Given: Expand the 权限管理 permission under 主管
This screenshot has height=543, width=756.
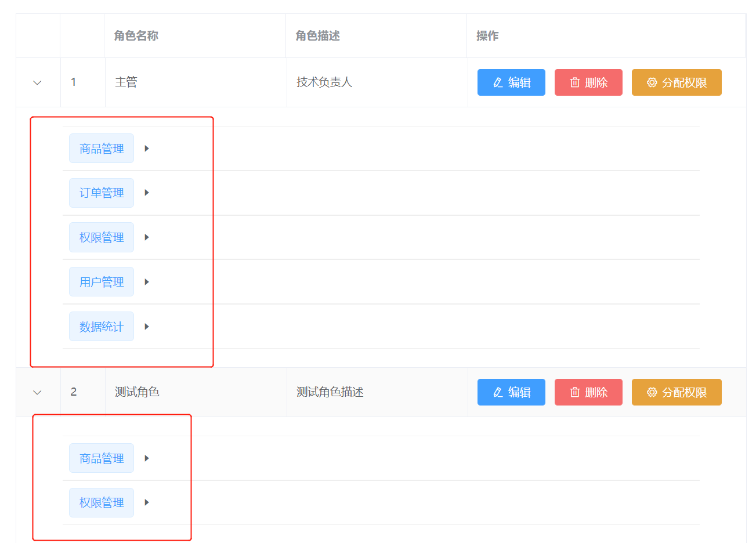Looking at the screenshot, I should [x=146, y=237].
